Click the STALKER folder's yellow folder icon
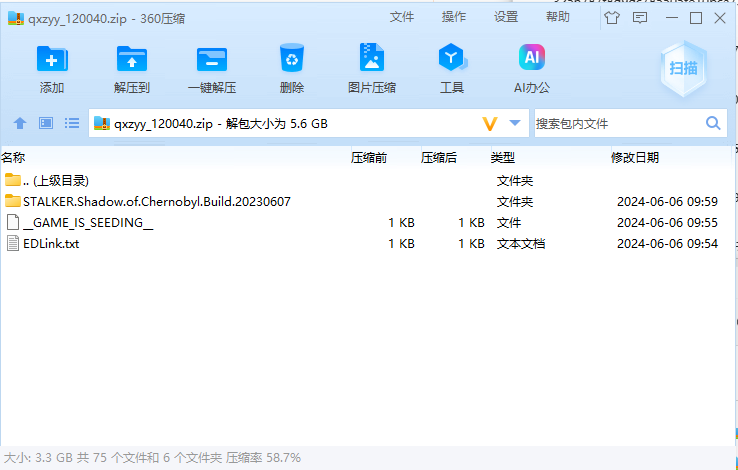Image resolution: width=738 pixels, height=470 pixels. point(13,201)
